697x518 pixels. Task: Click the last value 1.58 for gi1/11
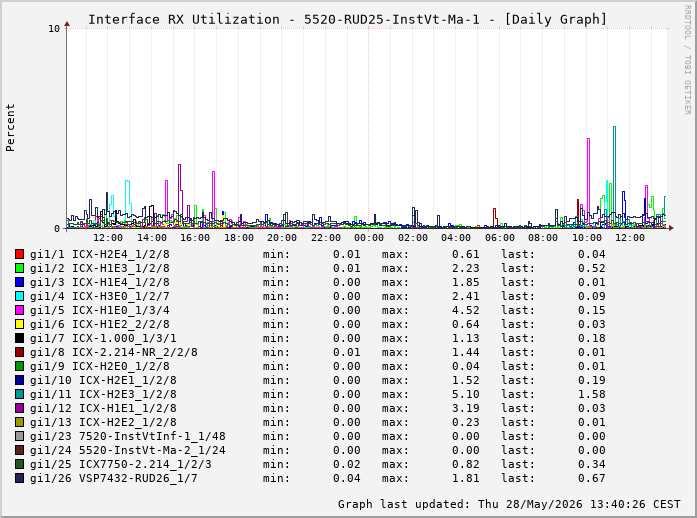(x=592, y=394)
